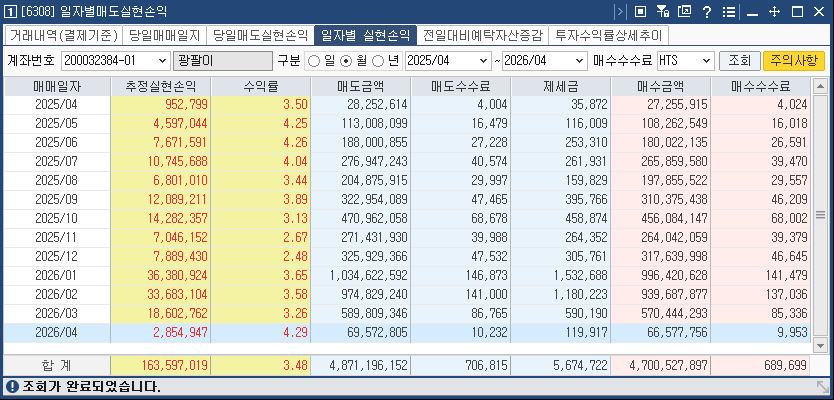Click the arrow expand icon left of title icons
834x400 pixels.
(619, 11)
